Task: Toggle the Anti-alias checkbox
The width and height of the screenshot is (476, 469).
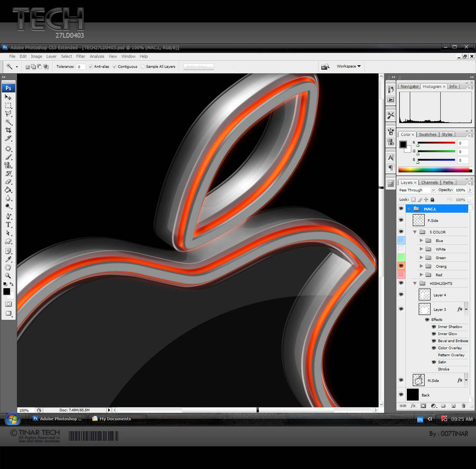Action: (x=91, y=67)
